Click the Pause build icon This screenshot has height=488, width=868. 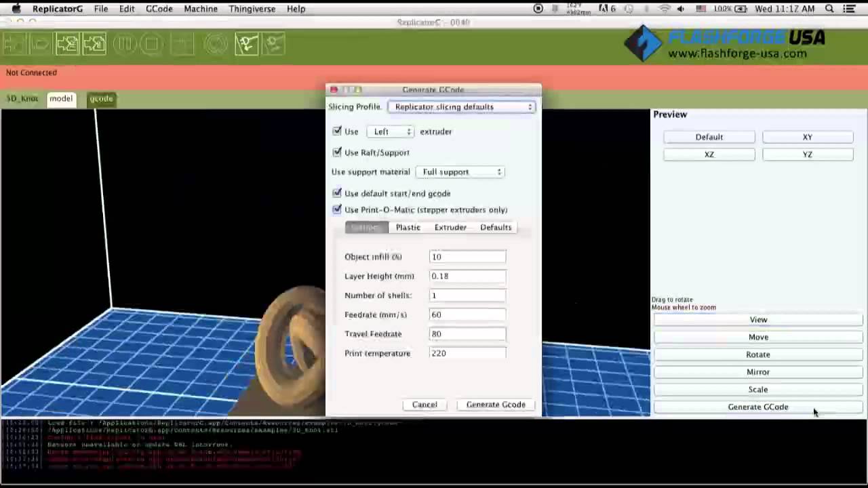125,45
